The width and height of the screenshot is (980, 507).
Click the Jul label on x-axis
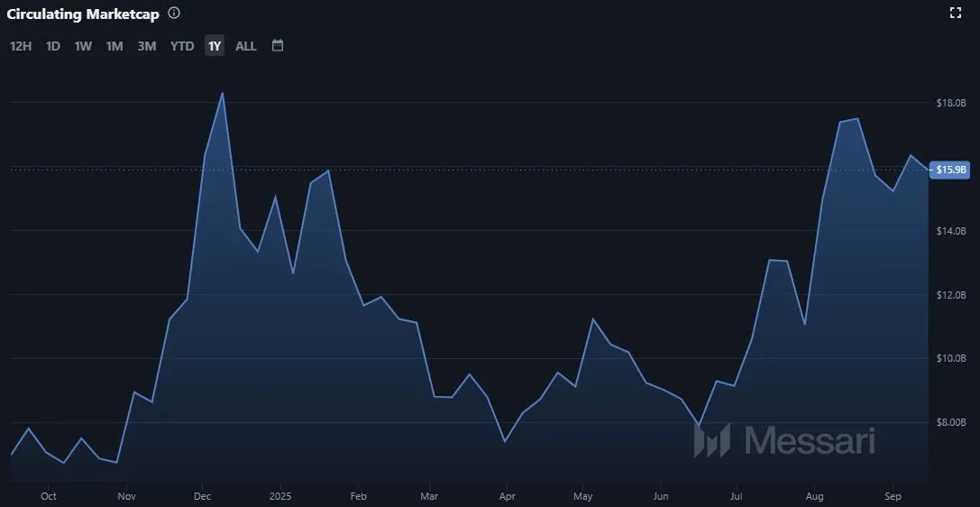click(x=736, y=496)
